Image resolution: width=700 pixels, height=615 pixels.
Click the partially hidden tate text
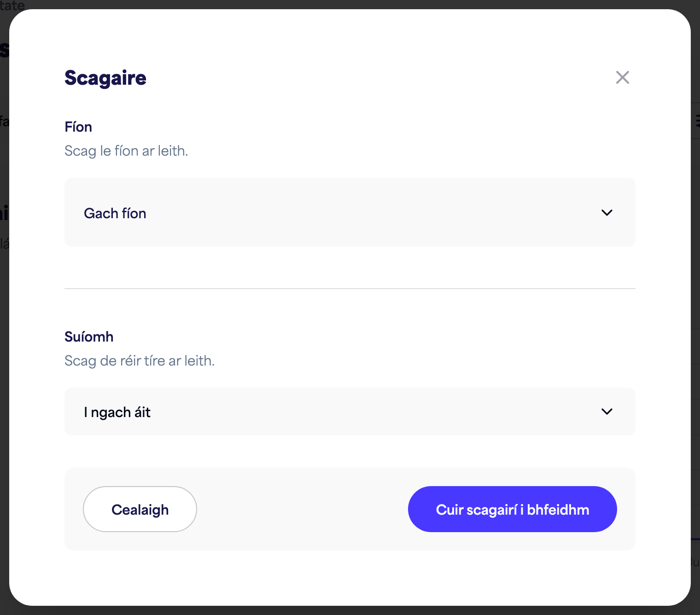click(12, 5)
